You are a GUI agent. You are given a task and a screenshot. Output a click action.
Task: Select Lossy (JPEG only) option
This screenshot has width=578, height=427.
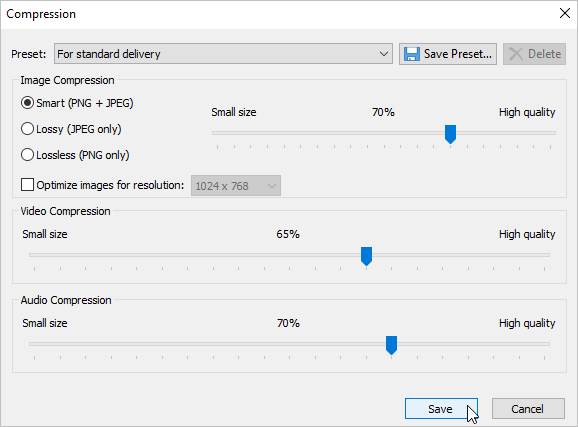pos(27,129)
